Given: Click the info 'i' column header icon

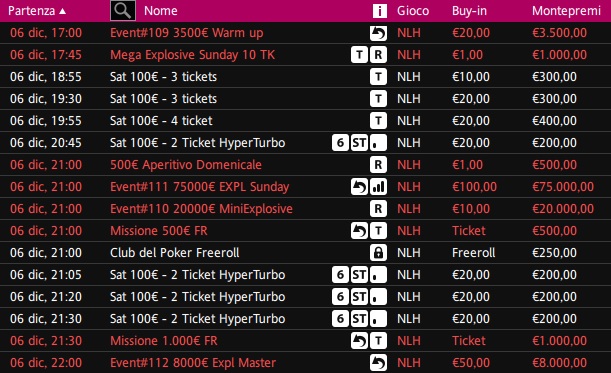Looking at the screenshot, I should [x=380, y=11].
